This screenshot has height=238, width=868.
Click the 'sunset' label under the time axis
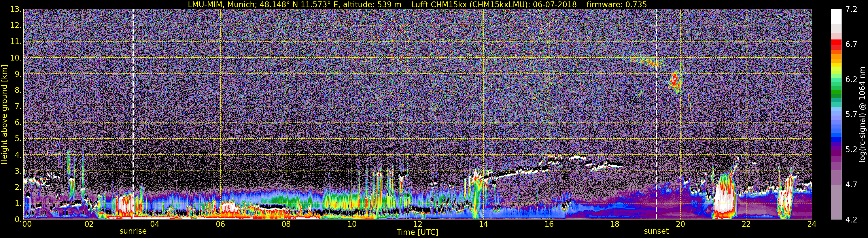(656, 231)
